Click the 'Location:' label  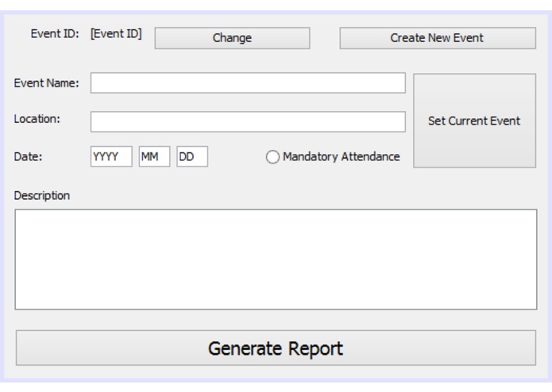coord(37,119)
